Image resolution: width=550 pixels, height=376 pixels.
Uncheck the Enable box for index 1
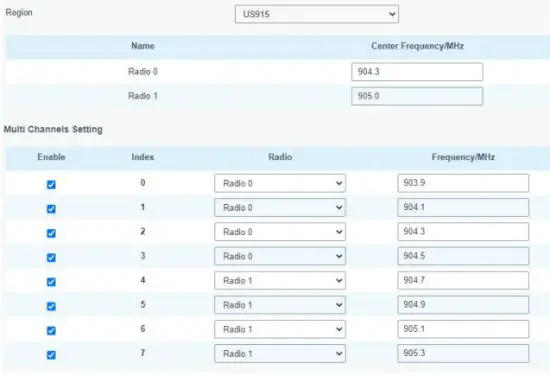pos(51,209)
